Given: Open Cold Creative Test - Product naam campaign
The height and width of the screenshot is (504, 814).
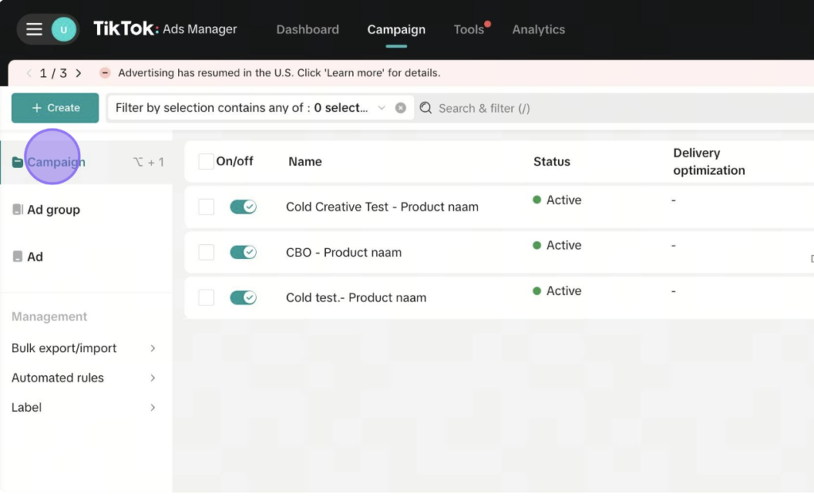Looking at the screenshot, I should [382, 207].
